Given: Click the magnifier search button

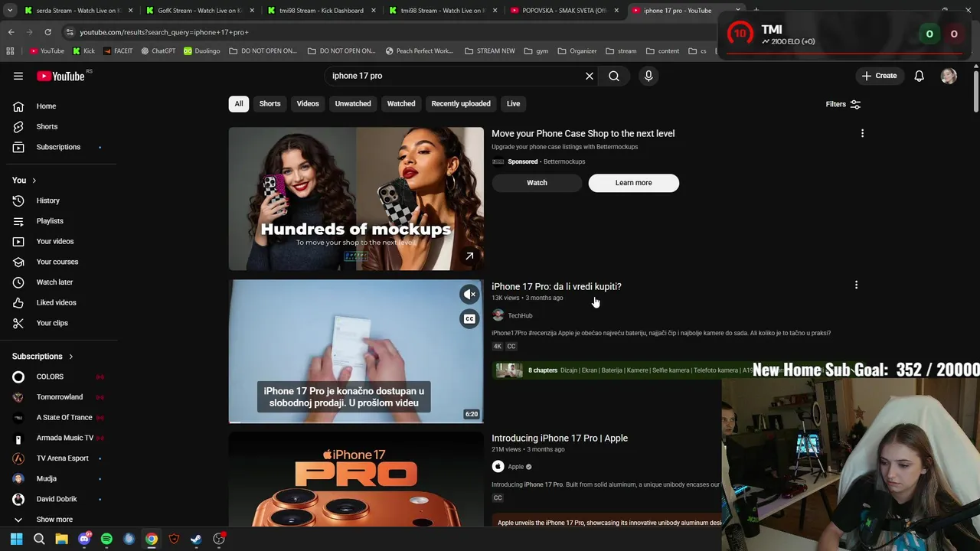Looking at the screenshot, I should (x=614, y=76).
